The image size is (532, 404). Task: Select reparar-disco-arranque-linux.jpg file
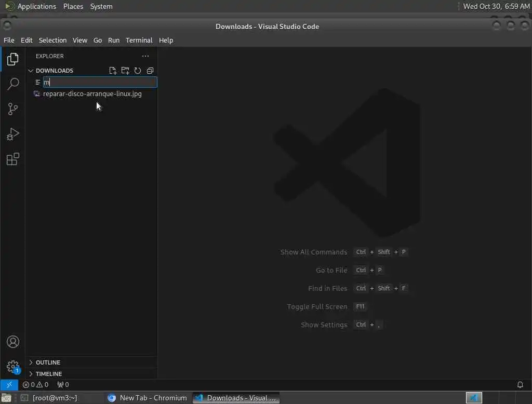tap(91, 93)
